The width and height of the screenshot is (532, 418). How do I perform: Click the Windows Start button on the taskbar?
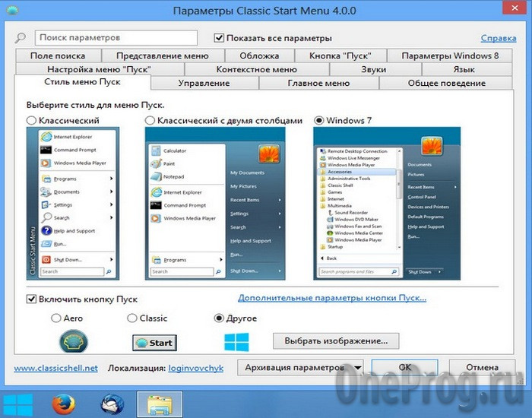pos(15,404)
